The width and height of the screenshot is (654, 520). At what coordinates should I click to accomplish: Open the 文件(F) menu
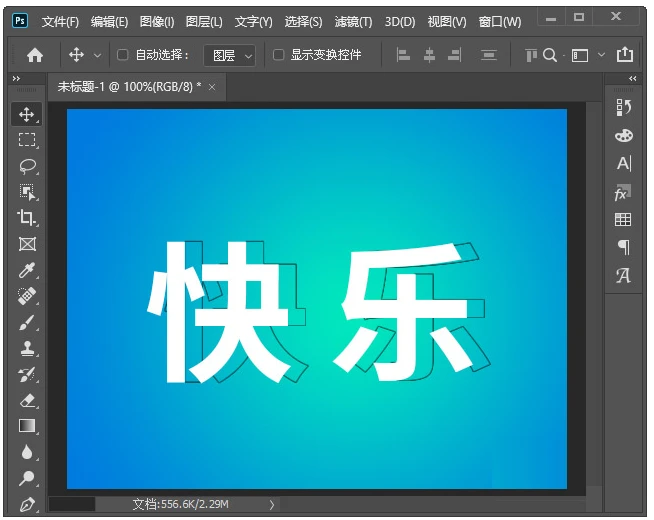pos(60,22)
